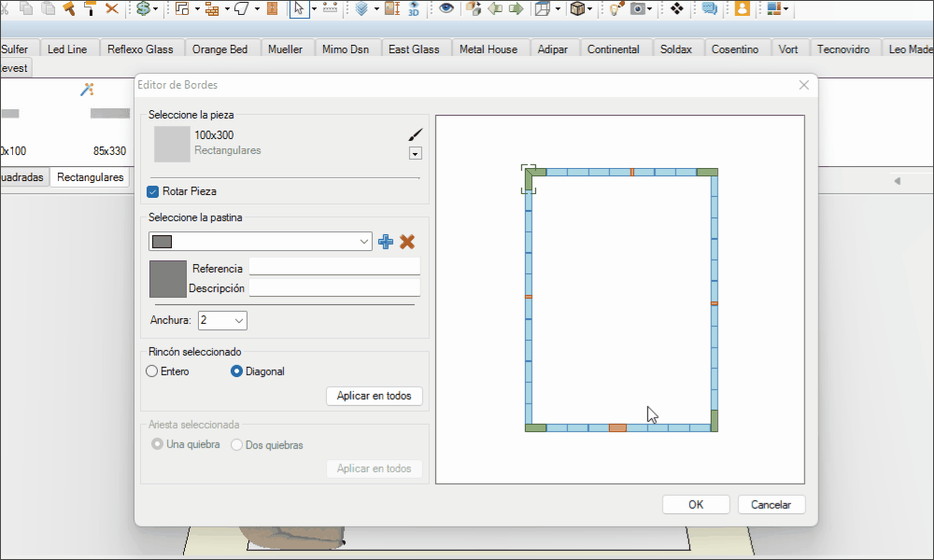Click the green left arrow icon
This screenshot has width=934, height=560.
pyautogui.click(x=495, y=8)
